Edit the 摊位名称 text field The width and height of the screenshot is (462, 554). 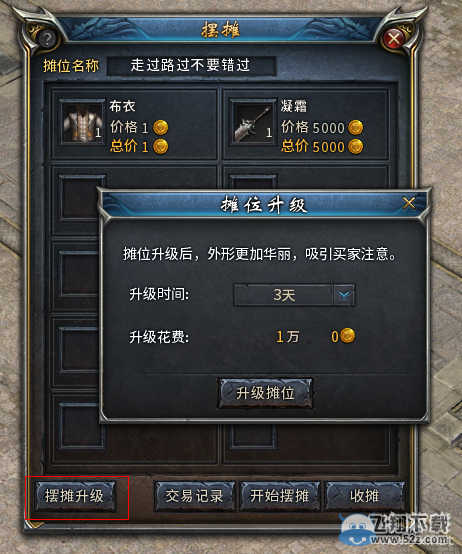(x=191, y=66)
